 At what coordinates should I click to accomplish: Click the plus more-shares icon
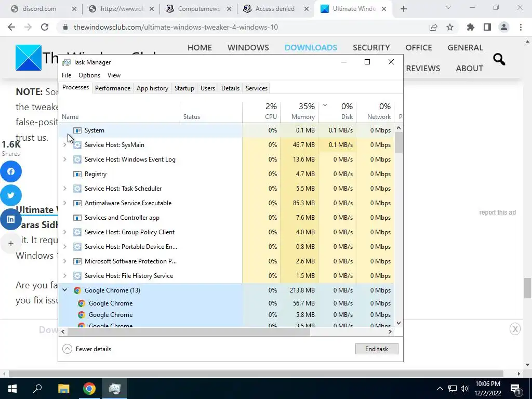pyautogui.click(x=11, y=243)
